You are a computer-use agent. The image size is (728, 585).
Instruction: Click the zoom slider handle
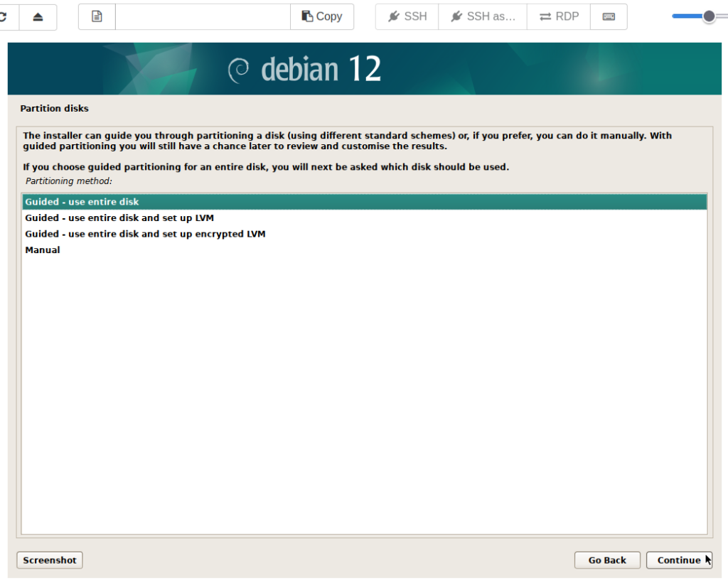[x=709, y=16]
